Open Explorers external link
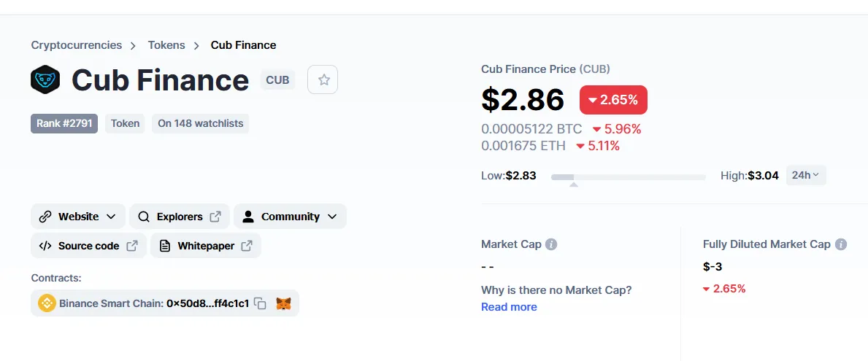This screenshot has height=361, width=868. [x=180, y=217]
